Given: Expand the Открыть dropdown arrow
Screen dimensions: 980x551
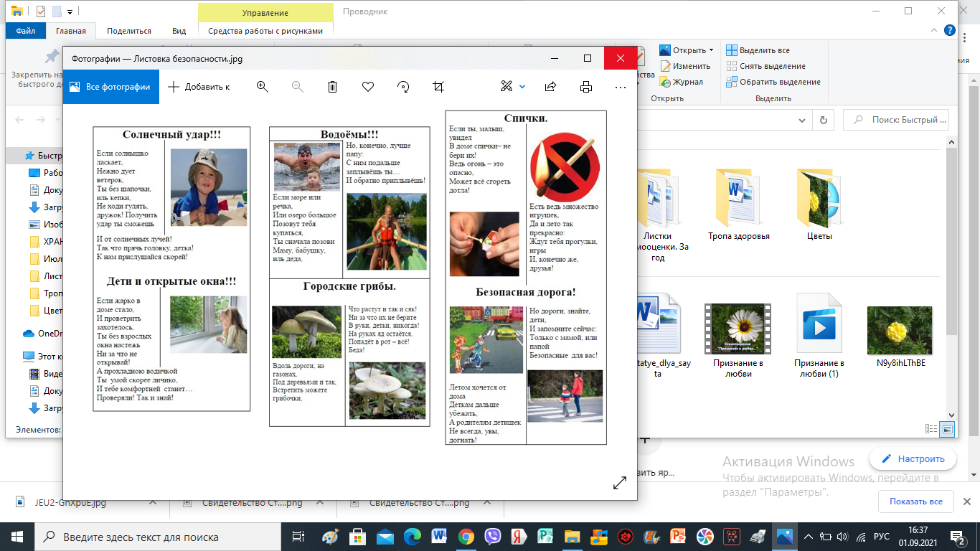Looking at the screenshot, I should [711, 50].
